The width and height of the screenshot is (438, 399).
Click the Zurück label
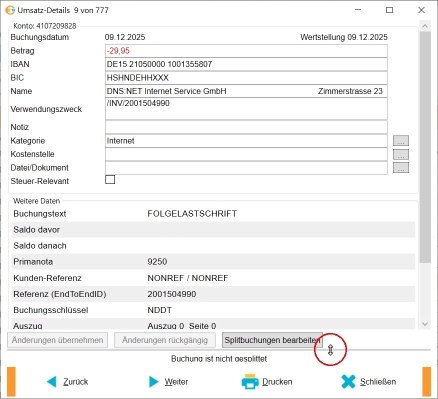tap(76, 382)
